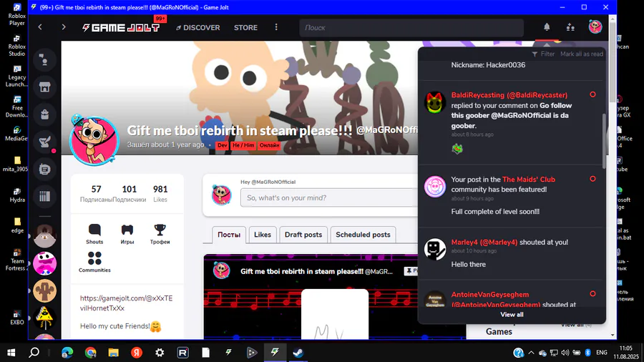Open Marley4 (@Marley4) user link
The height and width of the screenshot is (362, 644).
[484, 242]
